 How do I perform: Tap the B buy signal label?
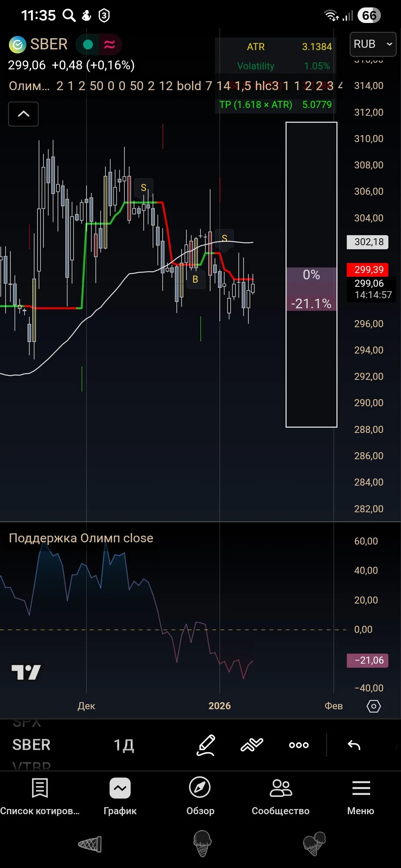[x=195, y=279]
